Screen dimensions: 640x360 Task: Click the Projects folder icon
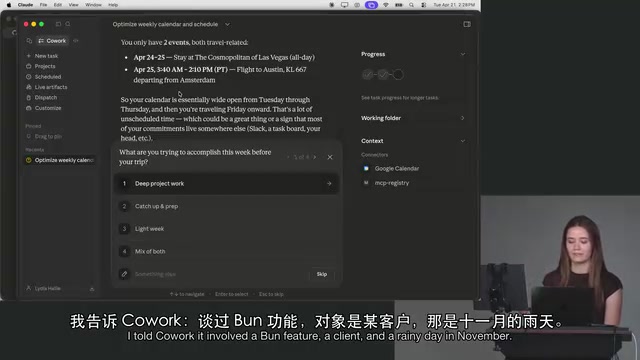coord(29,66)
